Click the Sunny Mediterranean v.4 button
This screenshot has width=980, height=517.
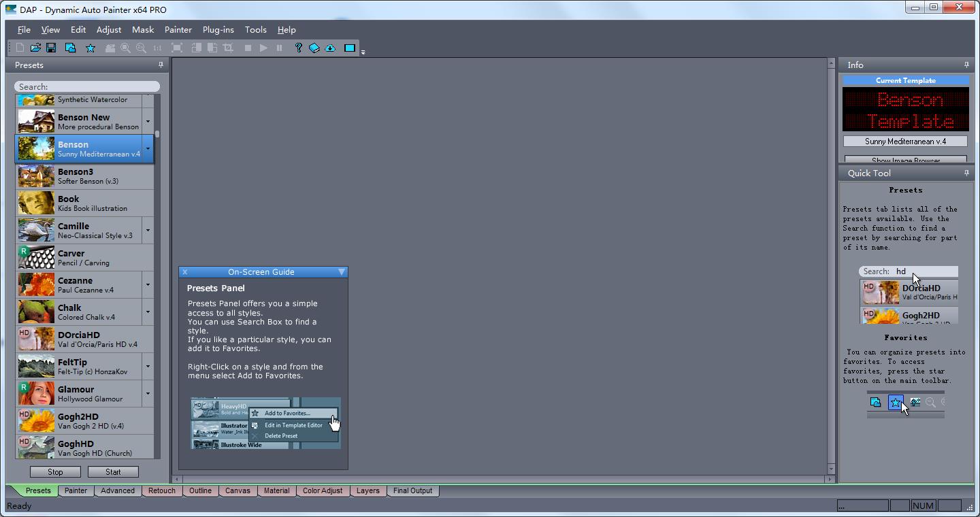point(905,141)
